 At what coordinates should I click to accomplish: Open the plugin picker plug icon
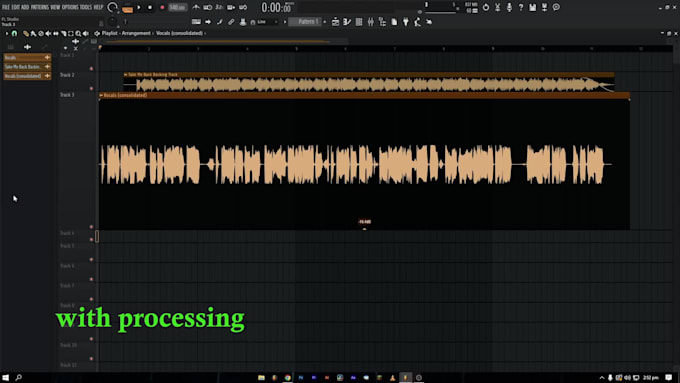[405, 22]
